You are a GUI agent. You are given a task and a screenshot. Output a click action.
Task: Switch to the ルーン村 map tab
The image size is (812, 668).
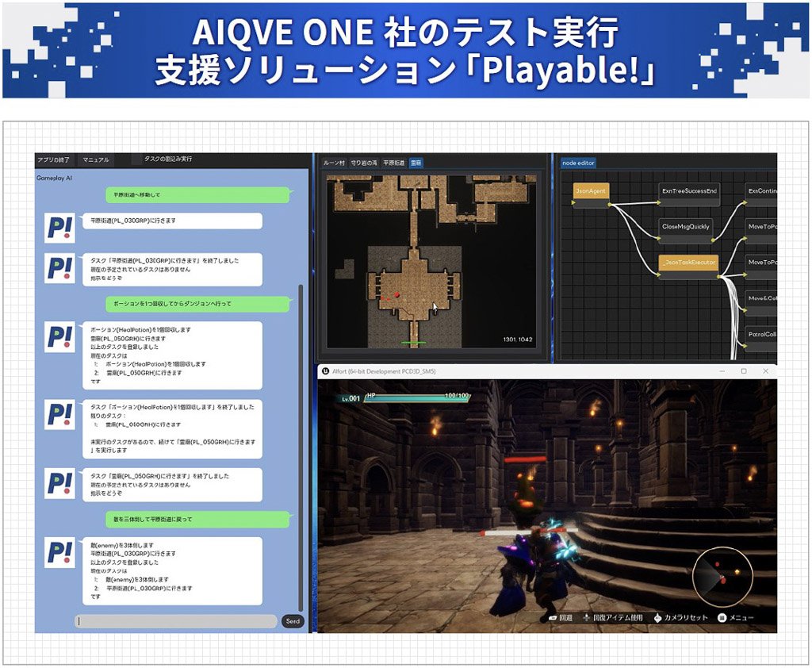[334, 163]
